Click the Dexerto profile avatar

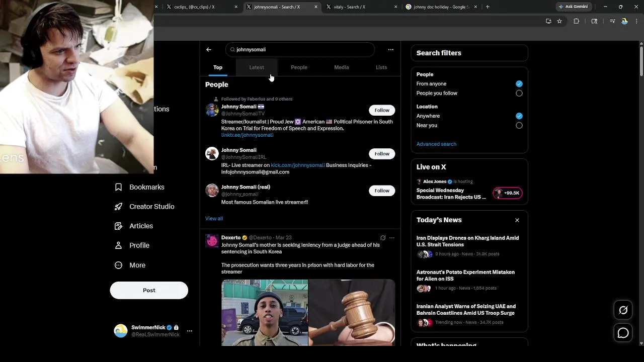pyautogui.click(x=212, y=241)
